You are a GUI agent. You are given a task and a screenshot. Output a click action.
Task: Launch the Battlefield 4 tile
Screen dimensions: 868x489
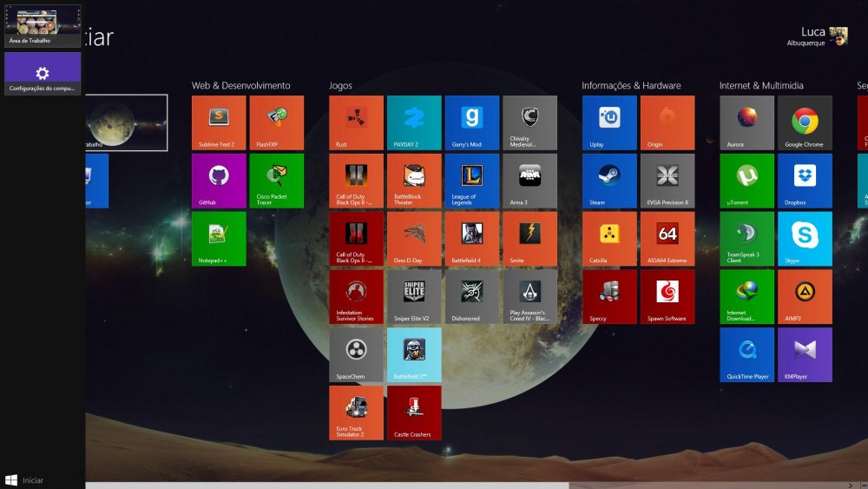click(x=472, y=239)
